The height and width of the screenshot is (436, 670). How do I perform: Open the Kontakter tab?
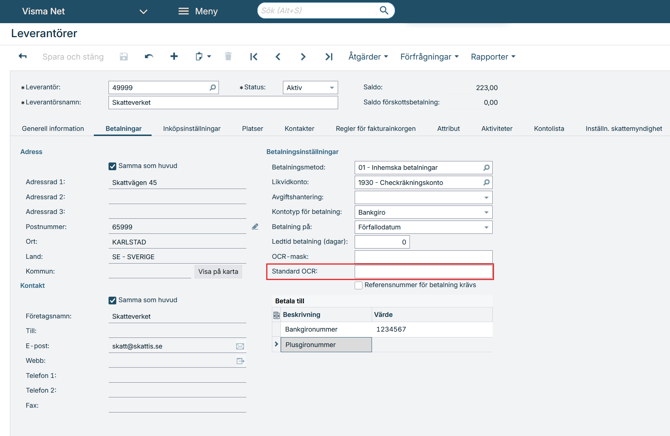(x=299, y=128)
